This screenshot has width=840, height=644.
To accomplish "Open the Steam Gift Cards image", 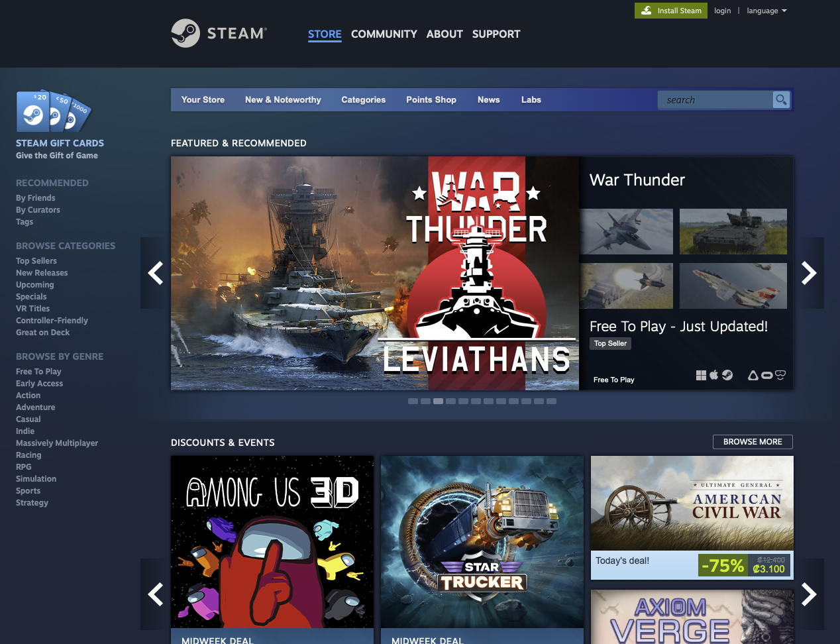I will [x=54, y=111].
